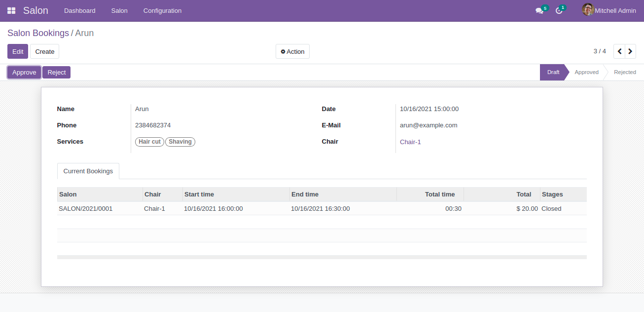Open the Chair-1 link in form
The height and width of the screenshot is (312, 644).
click(410, 142)
